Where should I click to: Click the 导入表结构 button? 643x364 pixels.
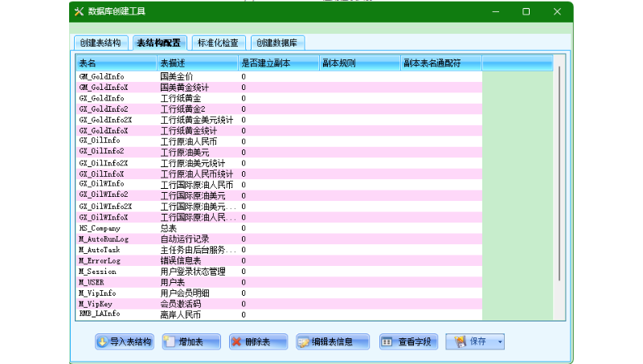125,342
